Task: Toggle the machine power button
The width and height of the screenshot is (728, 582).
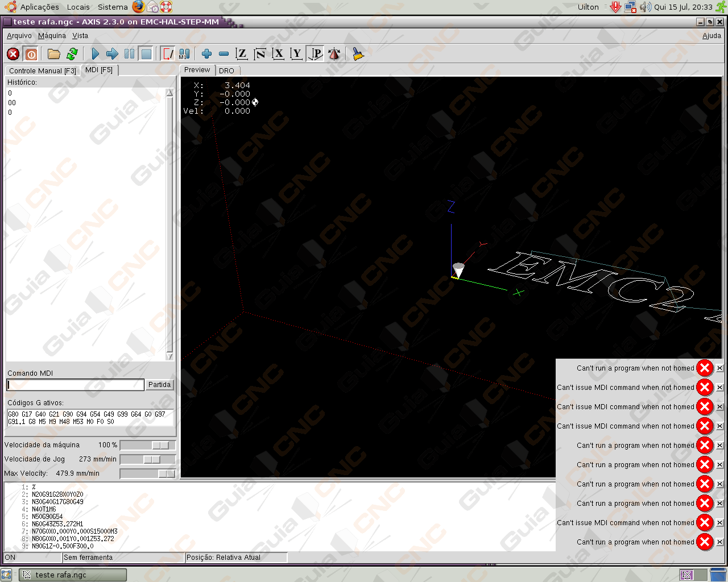Action: click(31, 54)
